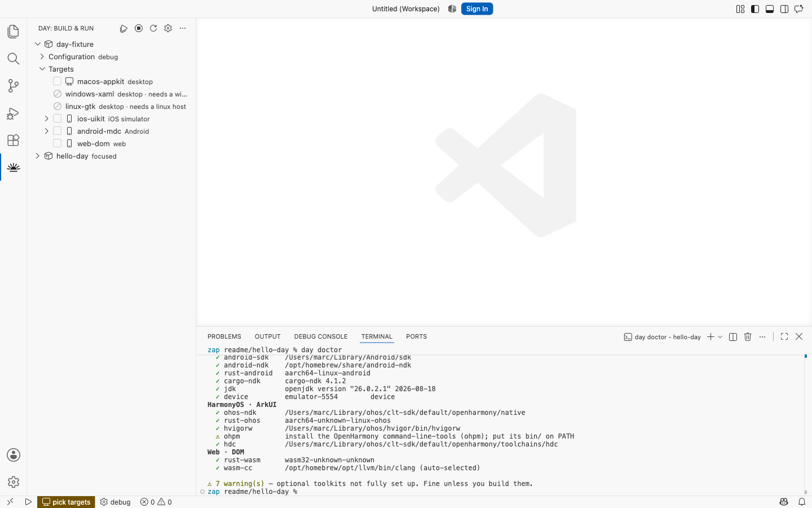Click the hello-day package icon
Image resolution: width=812 pixels, height=508 pixels.
point(48,156)
